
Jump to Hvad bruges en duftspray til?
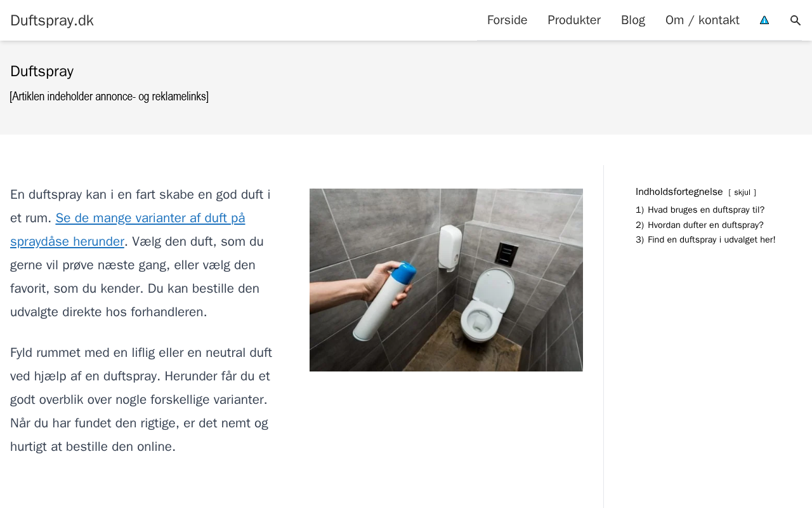(706, 210)
